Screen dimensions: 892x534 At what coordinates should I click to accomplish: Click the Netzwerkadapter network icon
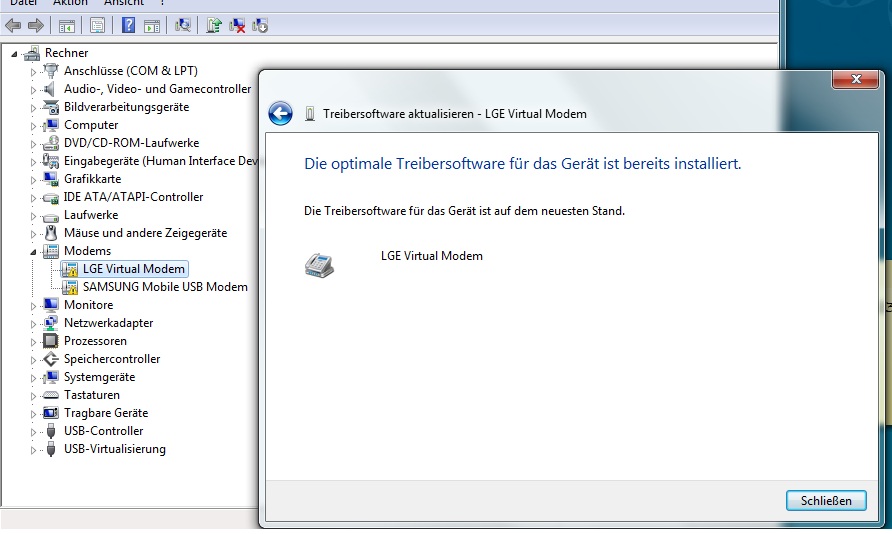tap(51, 323)
